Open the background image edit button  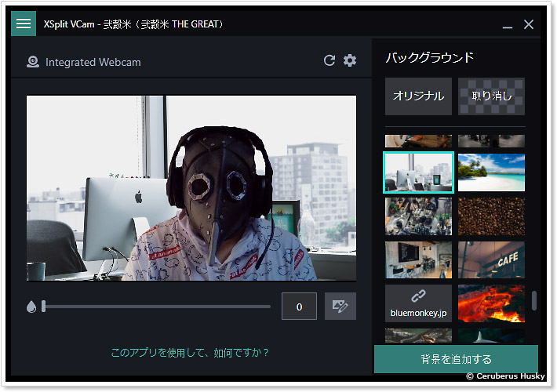coord(340,306)
